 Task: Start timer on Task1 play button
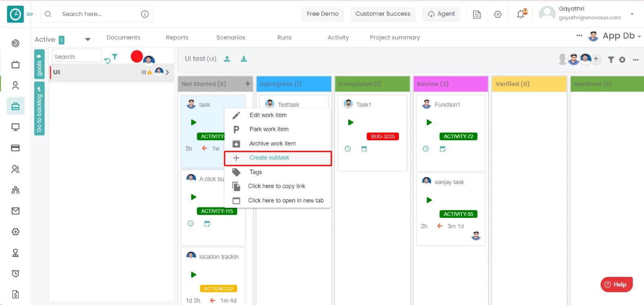(x=351, y=123)
